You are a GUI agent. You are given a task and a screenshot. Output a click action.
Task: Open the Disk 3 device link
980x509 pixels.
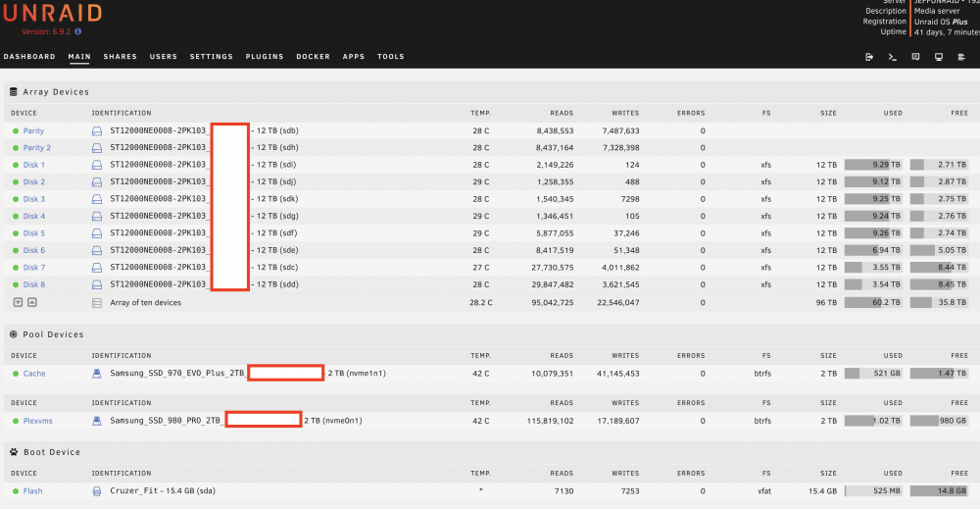[x=33, y=199]
